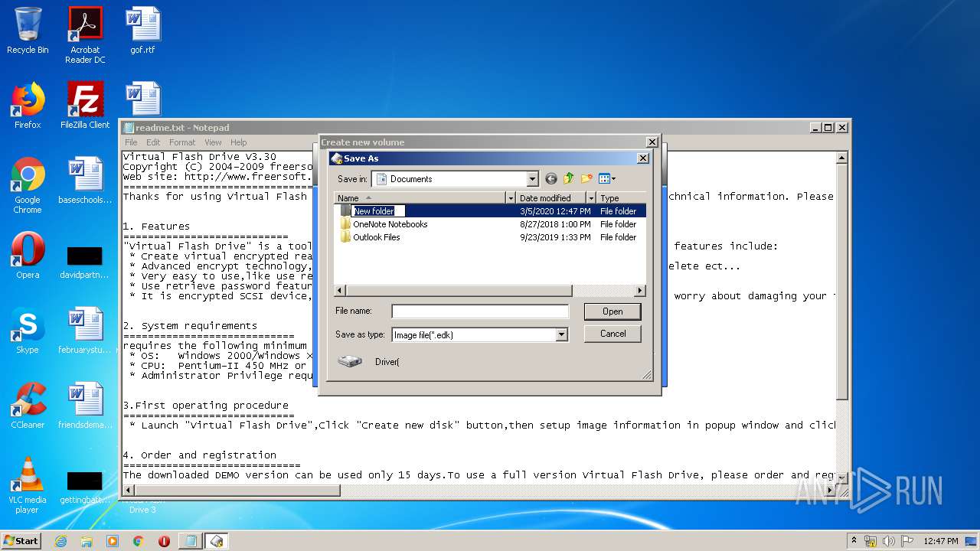Launch FileZilla Client from the desktop
The width and height of the screenshot is (980, 551).
point(85,106)
